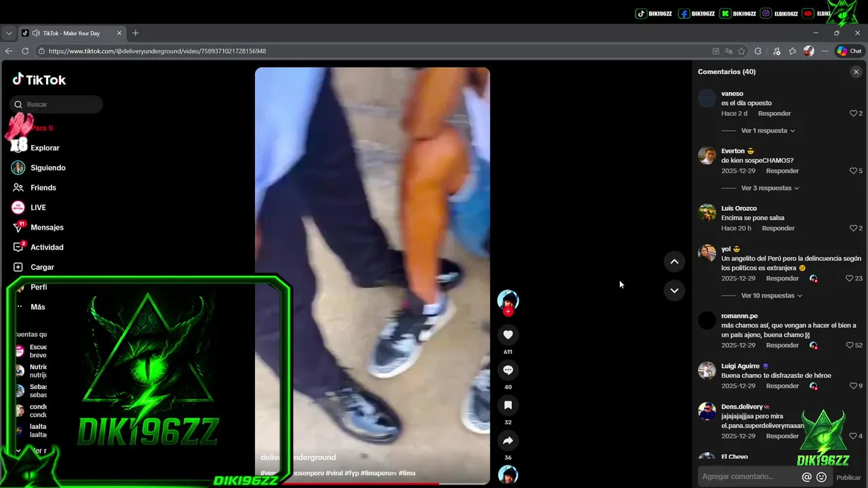Open Copilot Chat button
Viewport: 868px width, 488px height.
click(x=849, y=51)
